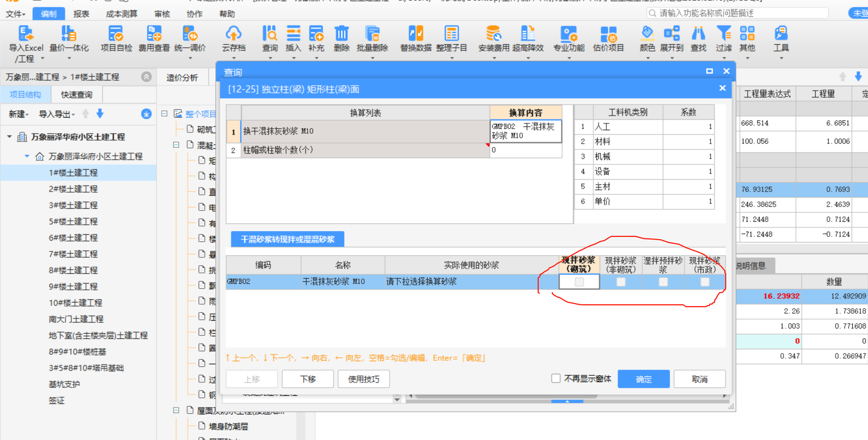Click 柱帽或柱墩个数 input field

[x=528, y=150]
